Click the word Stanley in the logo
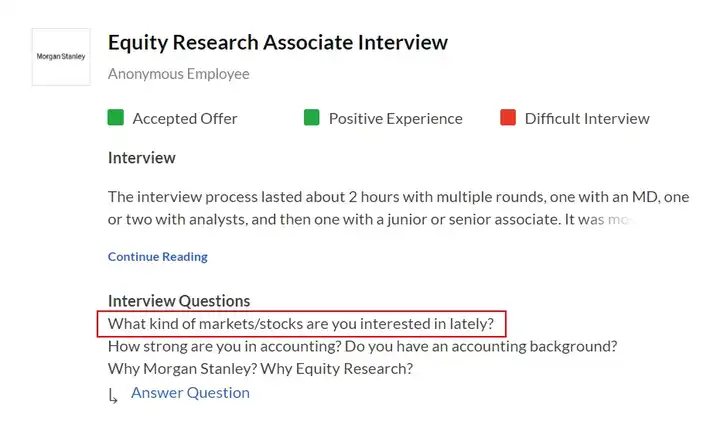 click(x=72, y=56)
